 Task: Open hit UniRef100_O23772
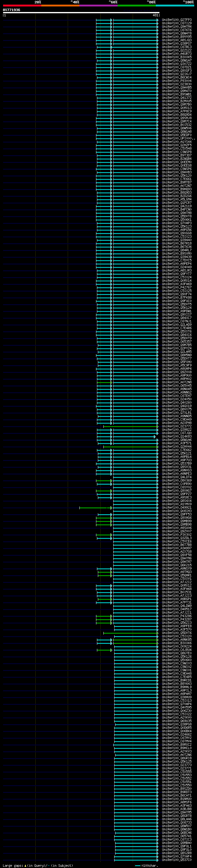[x=176, y=426]
